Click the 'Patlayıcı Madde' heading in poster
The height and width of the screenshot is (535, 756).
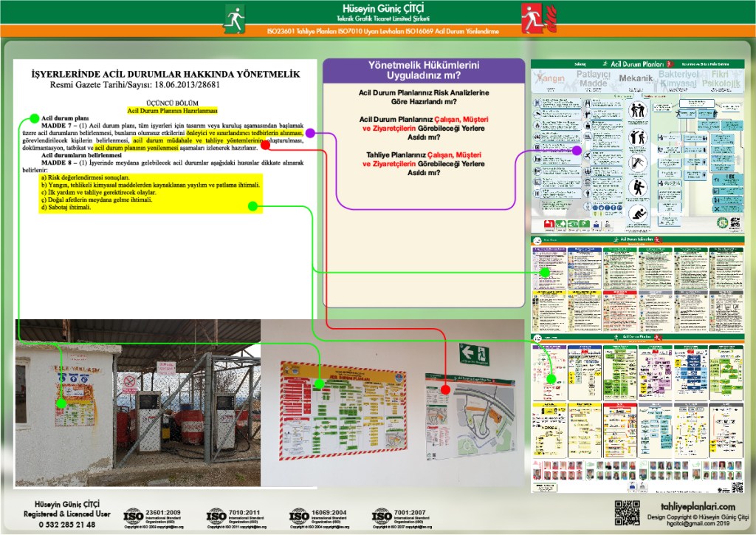coord(593,79)
